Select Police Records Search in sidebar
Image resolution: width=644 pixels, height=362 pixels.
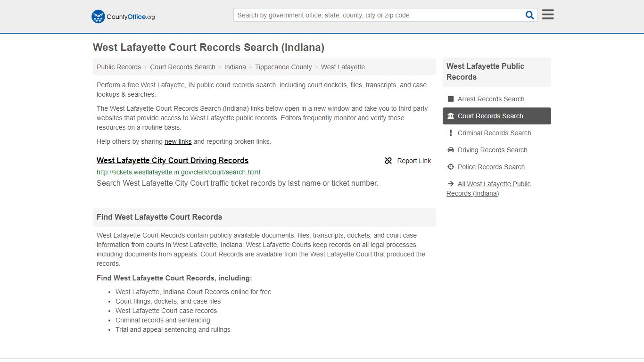pos(491,167)
